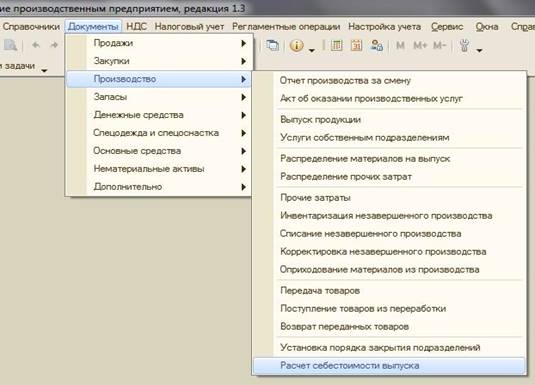Open Акт об оказании производственных услуг
535x385 pixels.
pyautogui.click(x=389, y=99)
